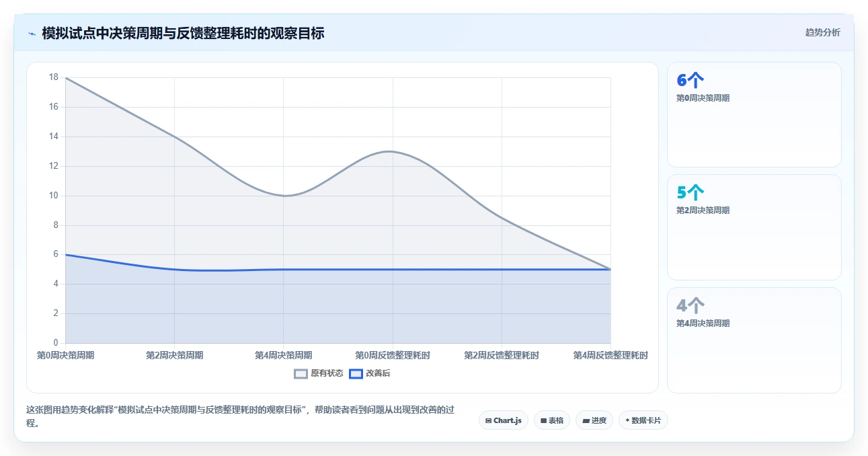Image resolution: width=868 pixels, height=456 pixels.
Task: Click the 改善后 legend label
Action: pos(378,373)
